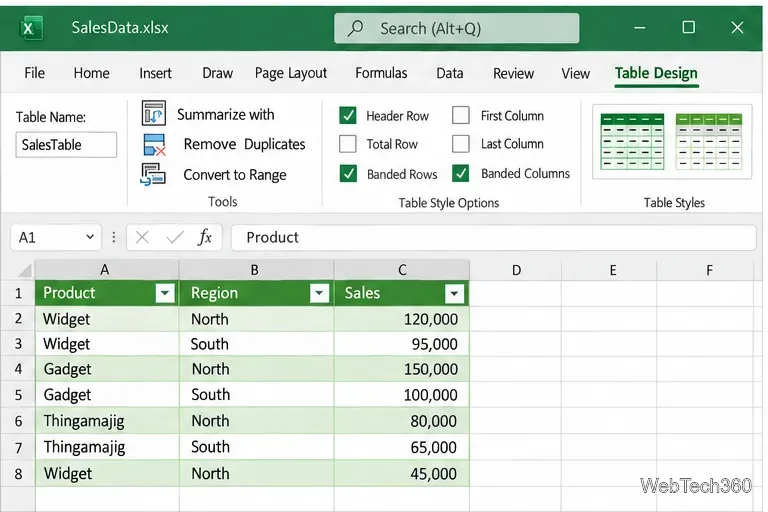
Task: Open the Region column filter dropdown
Action: [x=319, y=293]
